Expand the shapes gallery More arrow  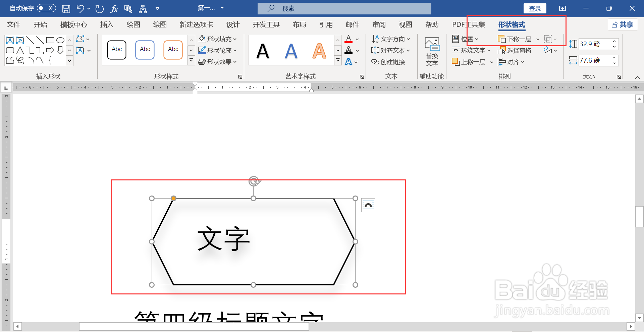[x=70, y=61]
